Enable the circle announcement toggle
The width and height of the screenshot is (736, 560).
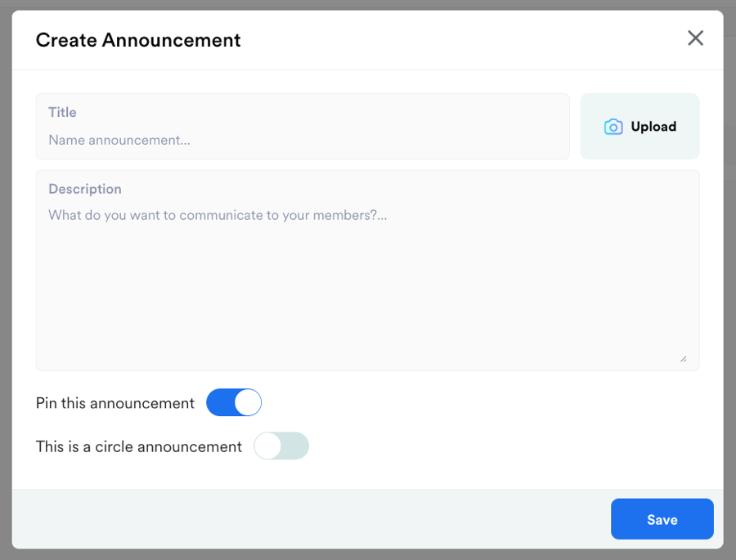pyautogui.click(x=281, y=446)
